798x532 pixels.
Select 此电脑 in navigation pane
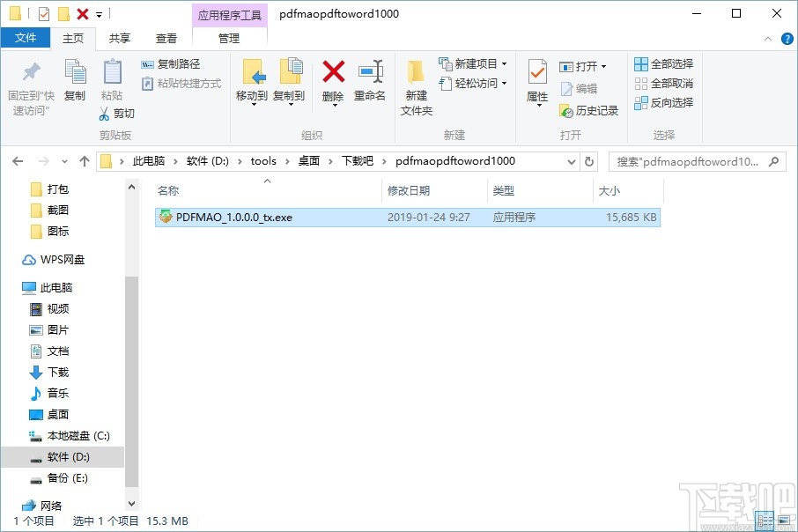pos(48,288)
